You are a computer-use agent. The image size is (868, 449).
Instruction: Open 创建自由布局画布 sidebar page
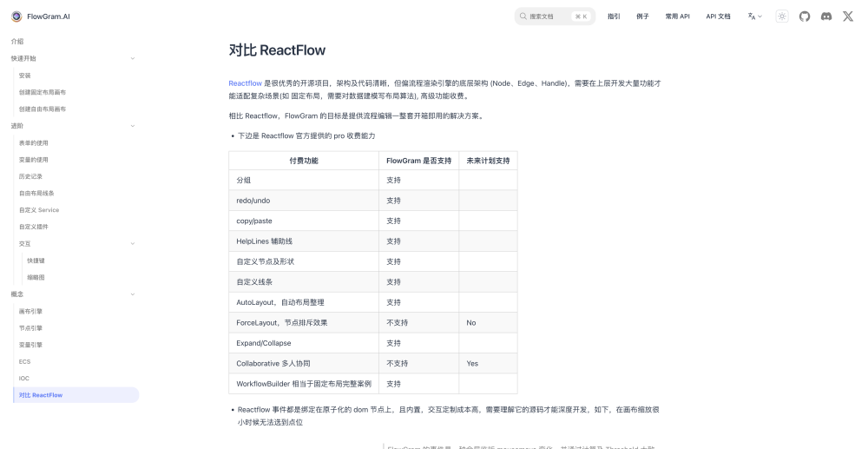pos(43,109)
